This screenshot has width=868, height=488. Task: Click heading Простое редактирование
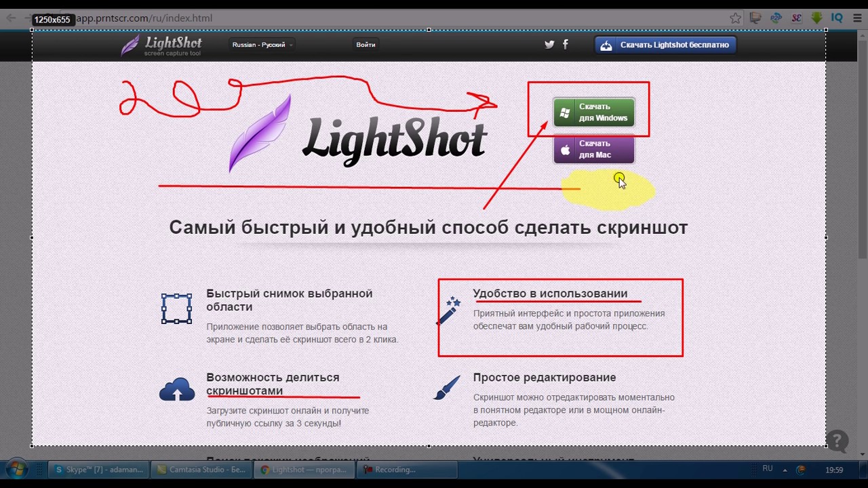(545, 378)
